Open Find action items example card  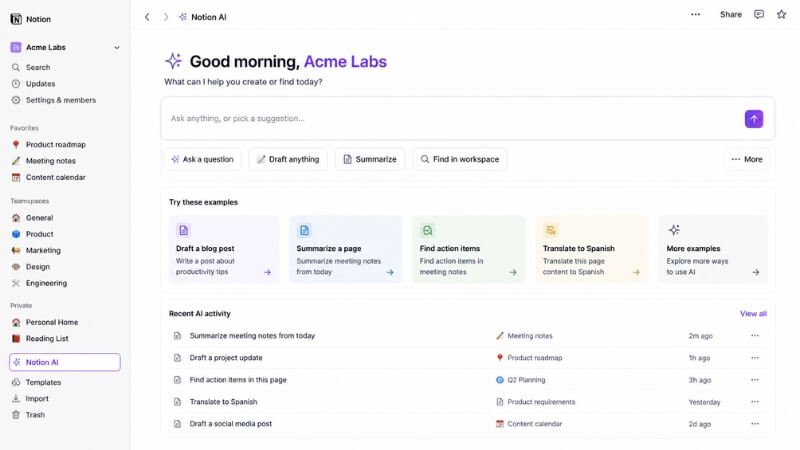coord(468,249)
